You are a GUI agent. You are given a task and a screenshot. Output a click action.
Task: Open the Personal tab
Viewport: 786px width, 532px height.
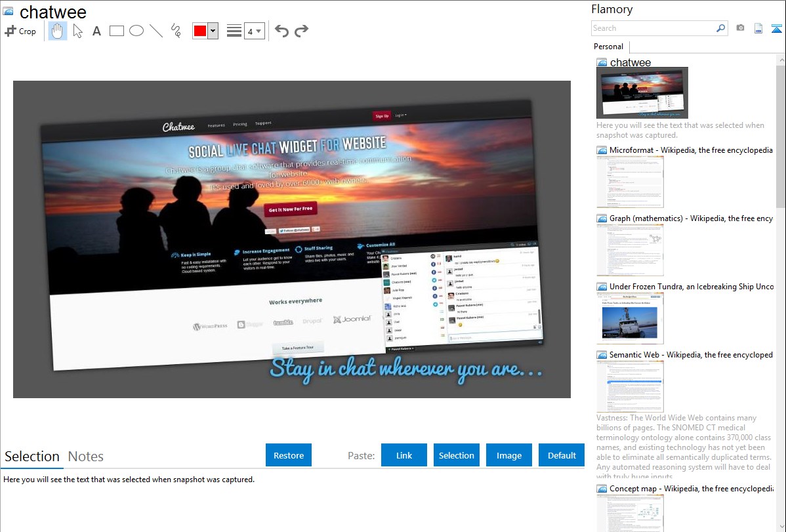[x=608, y=46]
